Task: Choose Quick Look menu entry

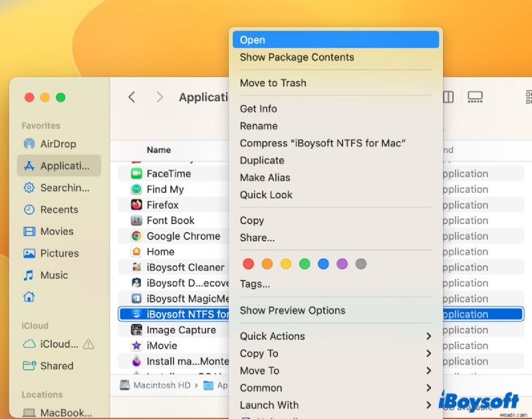Action: (336, 195)
